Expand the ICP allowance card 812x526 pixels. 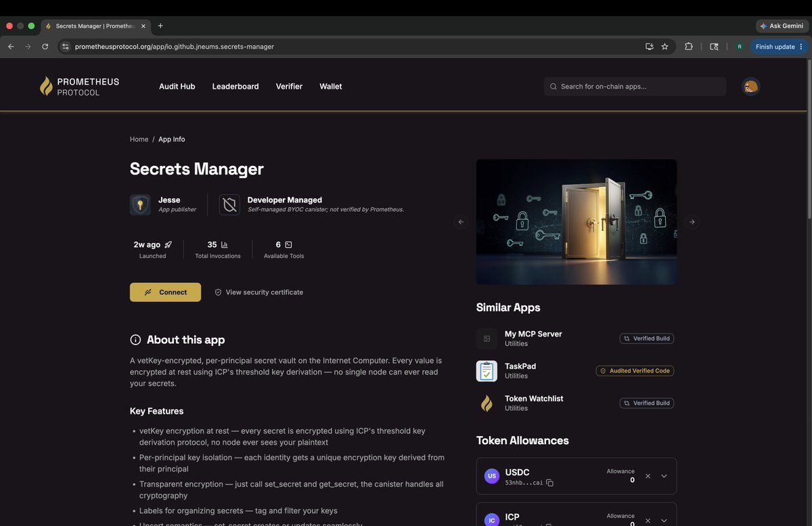(664, 521)
